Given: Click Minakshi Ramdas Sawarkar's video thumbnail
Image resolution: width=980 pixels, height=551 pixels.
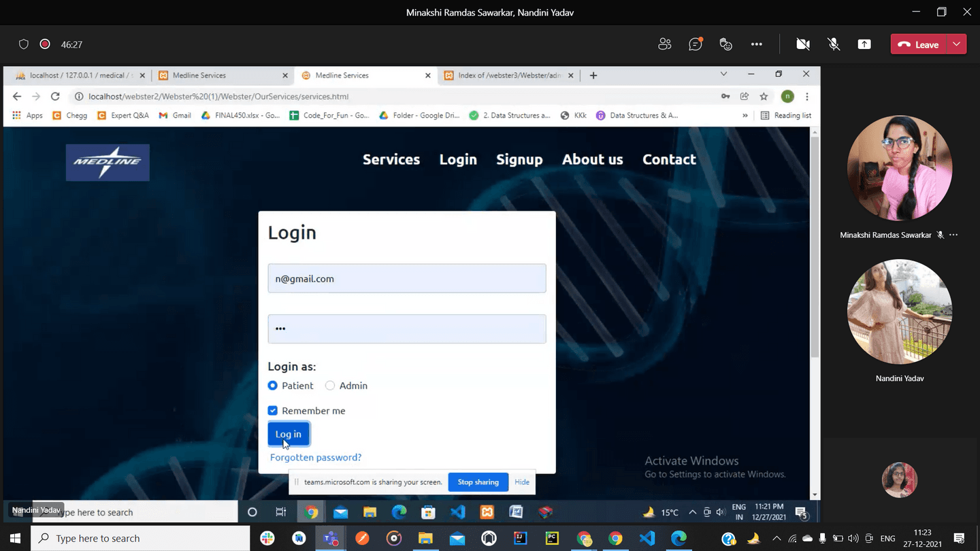Looking at the screenshot, I should [900, 168].
